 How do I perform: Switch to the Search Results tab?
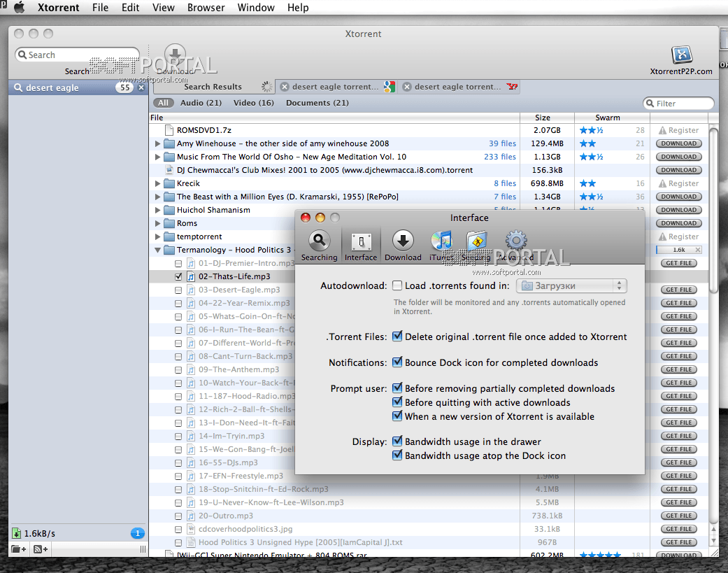pyautogui.click(x=213, y=87)
